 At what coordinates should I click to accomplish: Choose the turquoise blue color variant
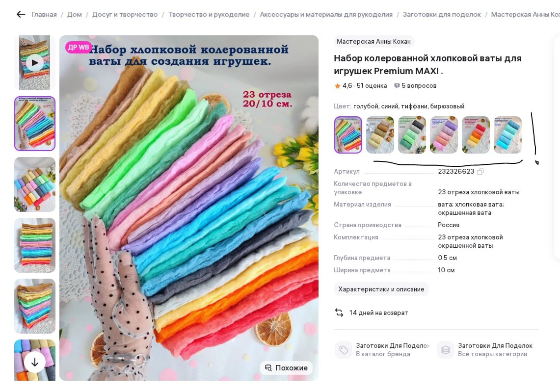[x=507, y=135]
